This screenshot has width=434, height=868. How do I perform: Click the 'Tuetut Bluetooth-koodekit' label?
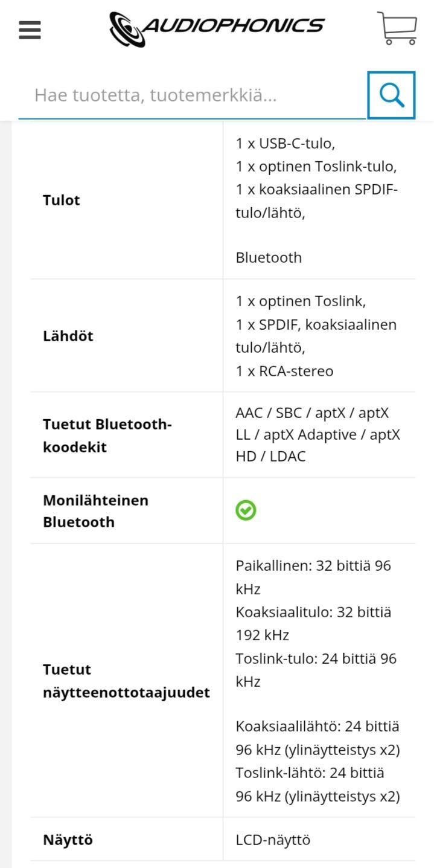[x=107, y=435]
